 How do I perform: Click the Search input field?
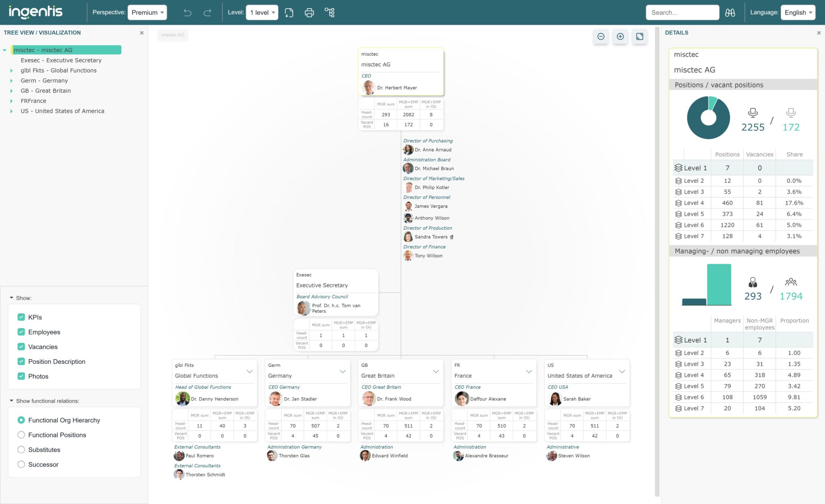683,12
